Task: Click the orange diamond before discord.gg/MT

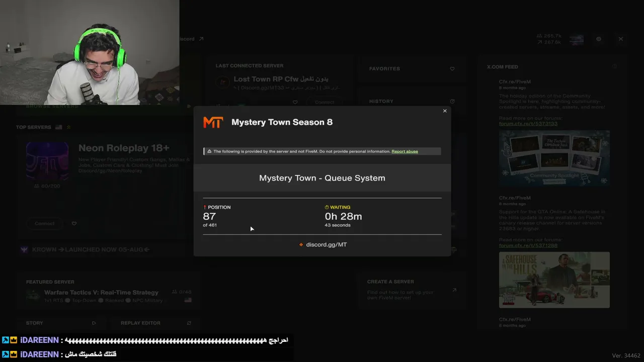Action: tap(301, 245)
